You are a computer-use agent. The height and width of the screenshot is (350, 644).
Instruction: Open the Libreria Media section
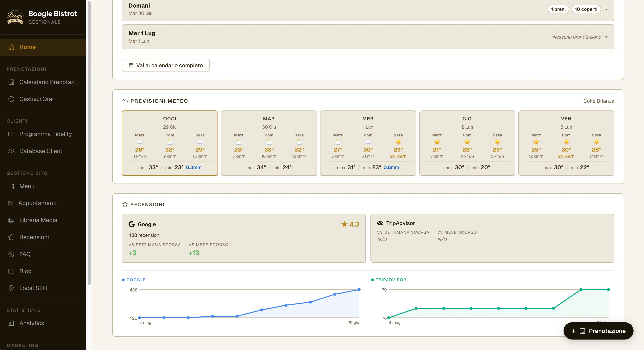[x=43, y=220]
